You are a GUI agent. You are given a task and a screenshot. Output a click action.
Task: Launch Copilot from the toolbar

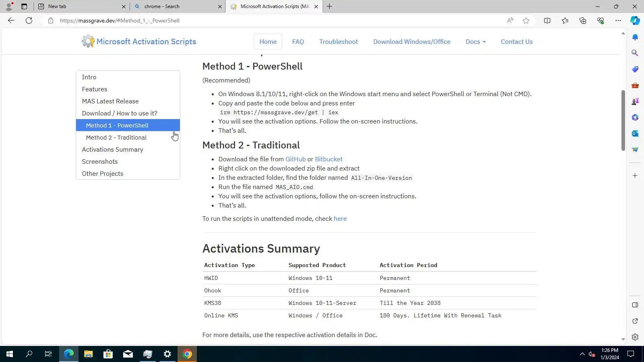[635, 21]
